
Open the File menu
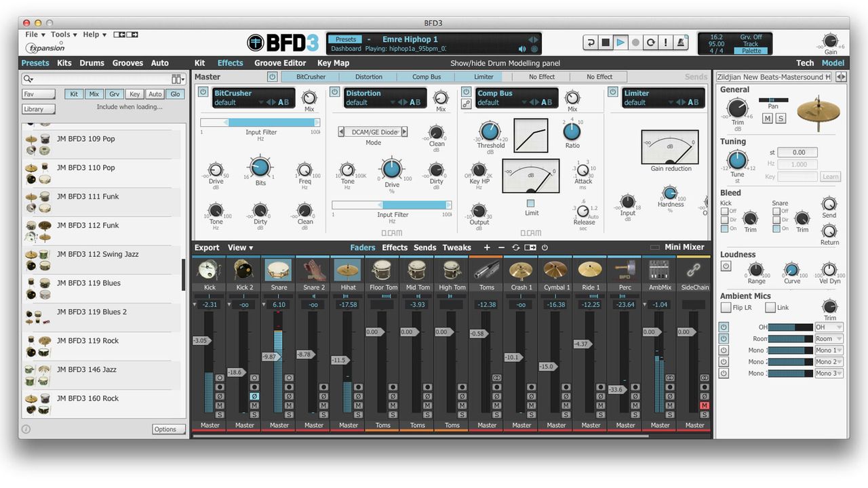point(35,35)
